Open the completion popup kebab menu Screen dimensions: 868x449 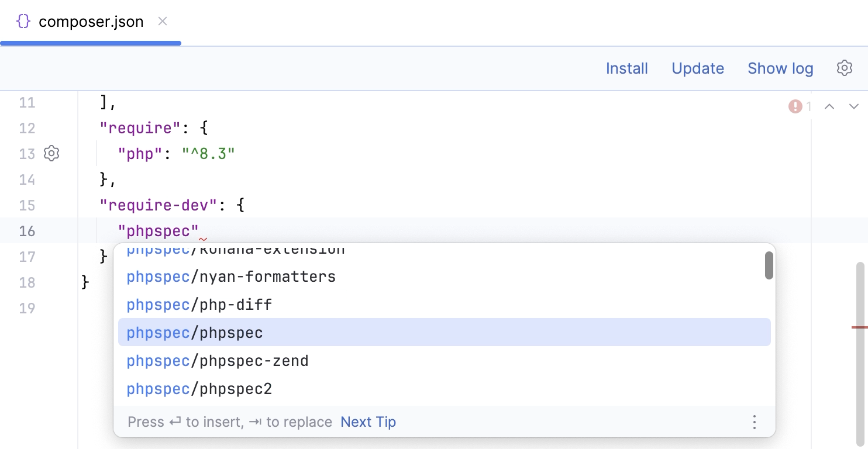(x=754, y=422)
